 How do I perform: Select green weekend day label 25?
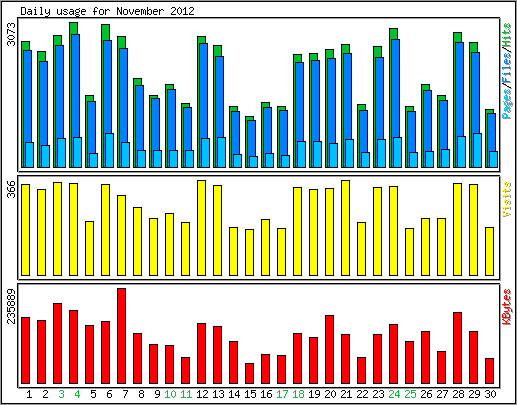[x=410, y=394]
